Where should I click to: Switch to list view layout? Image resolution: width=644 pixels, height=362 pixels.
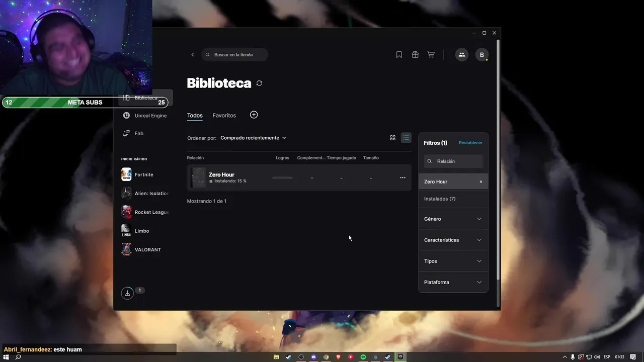(x=406, y=138)
